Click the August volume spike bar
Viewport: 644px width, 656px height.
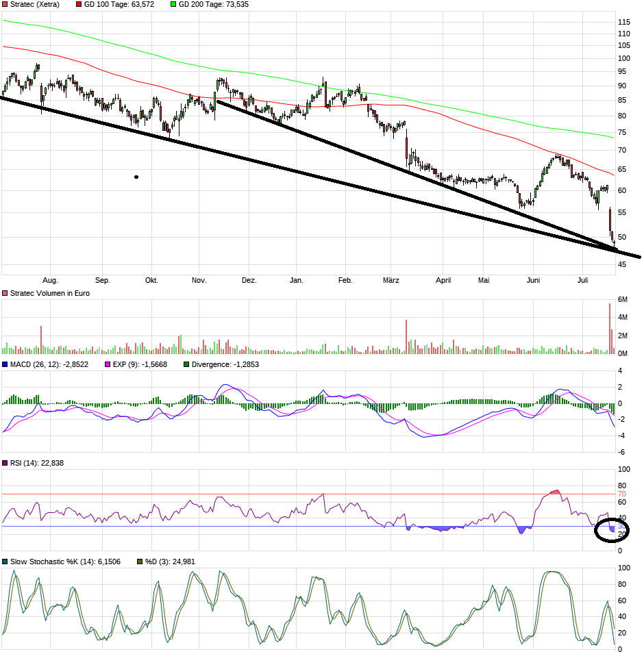[41, 340]
